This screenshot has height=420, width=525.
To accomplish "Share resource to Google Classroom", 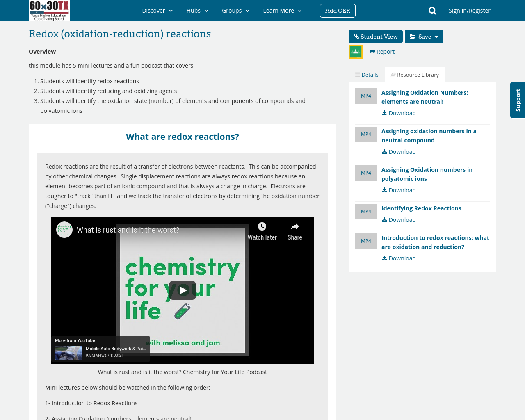I will click(355, 50).
